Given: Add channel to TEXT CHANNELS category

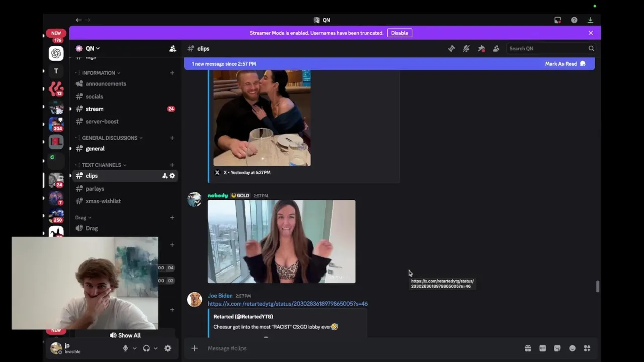Looking at the screenshot, I should point(172,165).
